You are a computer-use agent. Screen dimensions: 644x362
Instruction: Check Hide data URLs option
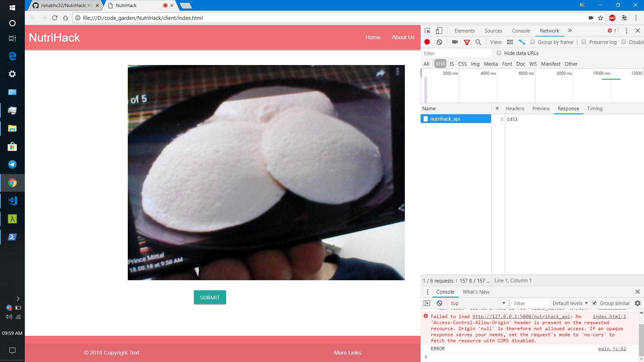tap(499, 53)
